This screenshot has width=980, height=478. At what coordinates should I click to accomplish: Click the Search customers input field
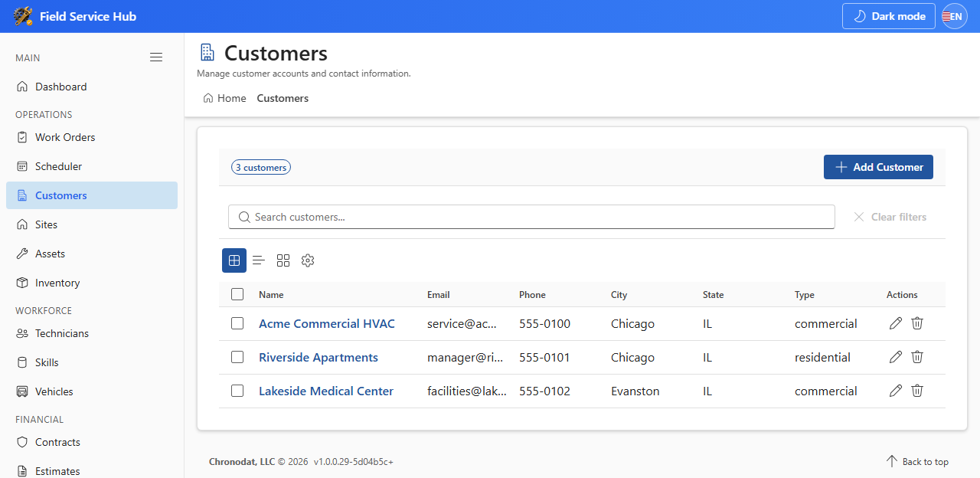(x=531, y=217)
